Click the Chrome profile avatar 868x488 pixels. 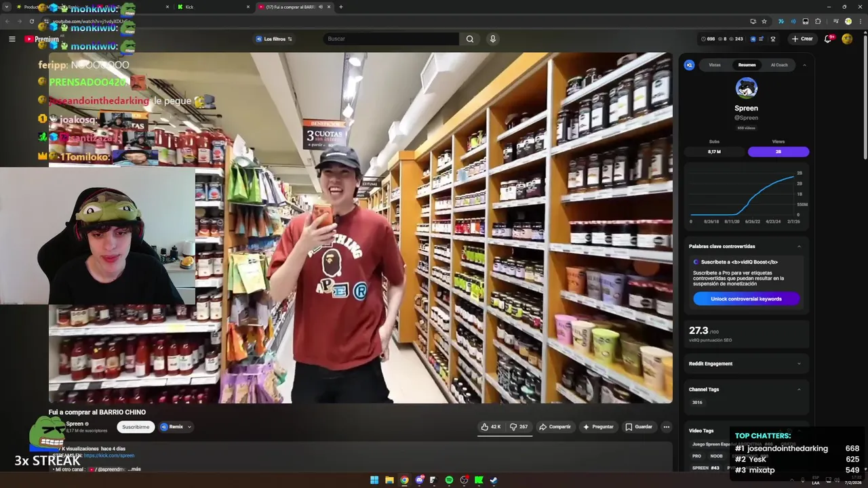[x=848, y=21]
